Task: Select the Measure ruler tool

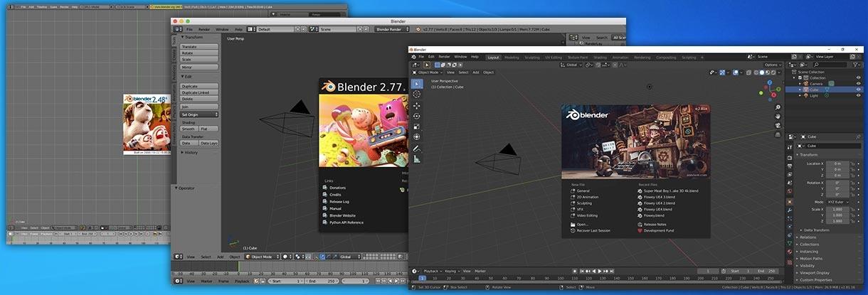Action: point(417,159)
